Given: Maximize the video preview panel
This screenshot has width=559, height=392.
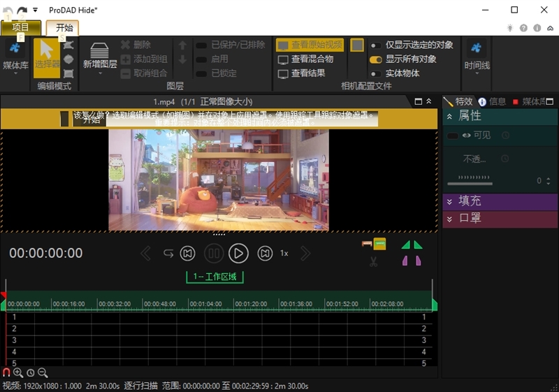Looking at the screenshot, I should click(419, 101).
